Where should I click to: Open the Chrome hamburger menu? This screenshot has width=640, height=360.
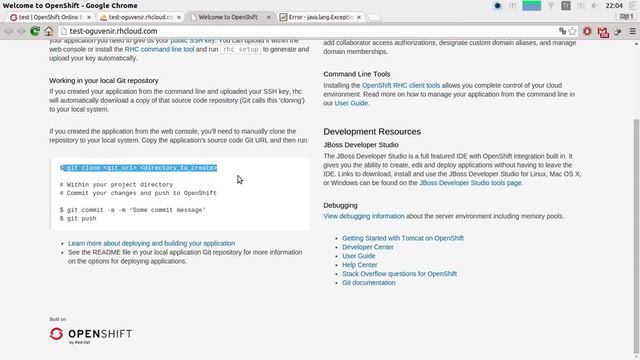point(633,31)
